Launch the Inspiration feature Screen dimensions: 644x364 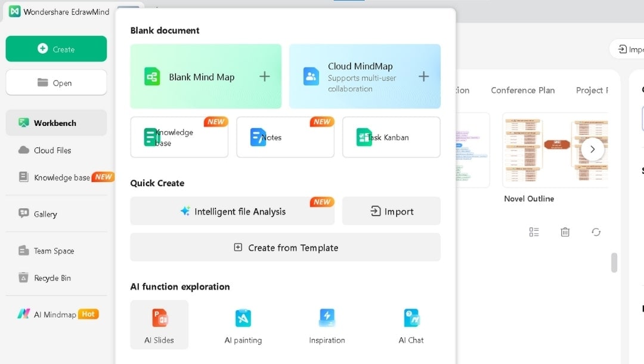(x=327, y=324)
